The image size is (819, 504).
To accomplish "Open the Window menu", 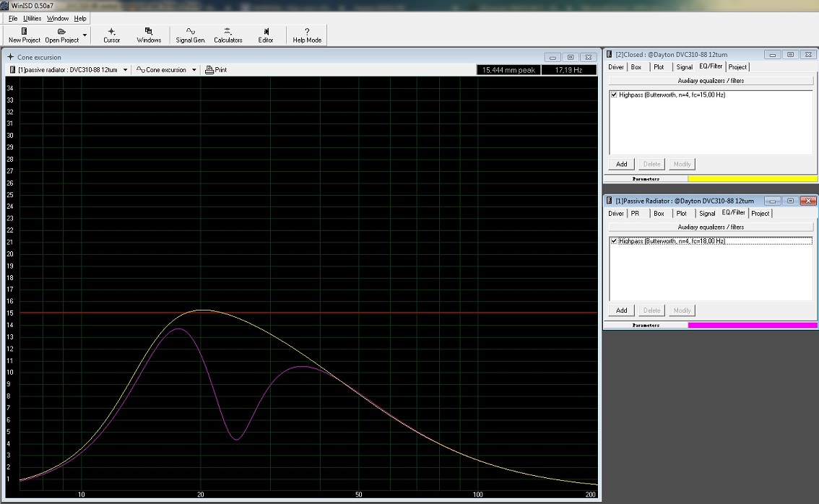I will click(58, 18).
